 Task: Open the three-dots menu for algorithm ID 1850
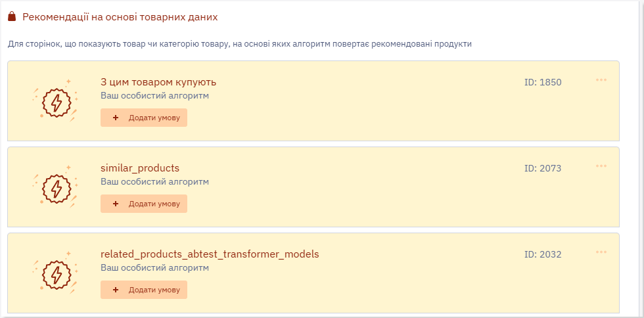(x=601, y=80)
